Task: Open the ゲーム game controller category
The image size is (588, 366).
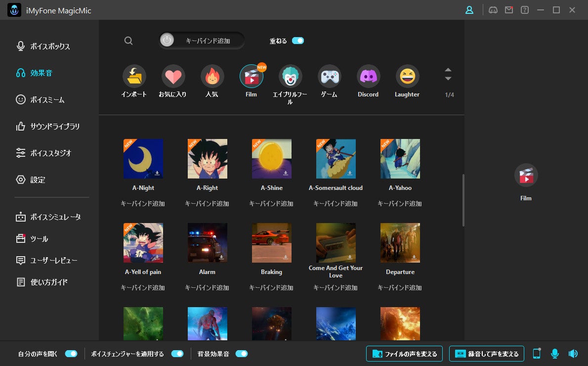Action: [x=329, y=77]
